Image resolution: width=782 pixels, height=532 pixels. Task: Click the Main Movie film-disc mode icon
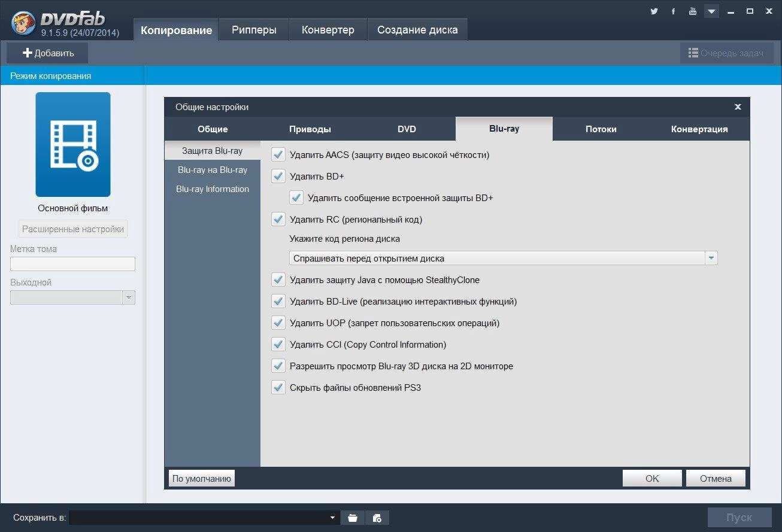(73, 144)
